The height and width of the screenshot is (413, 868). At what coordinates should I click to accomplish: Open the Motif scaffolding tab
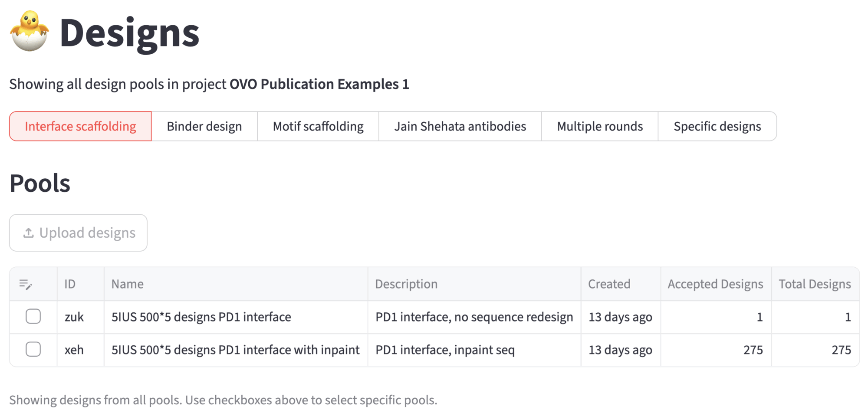[x=318, y=126]
